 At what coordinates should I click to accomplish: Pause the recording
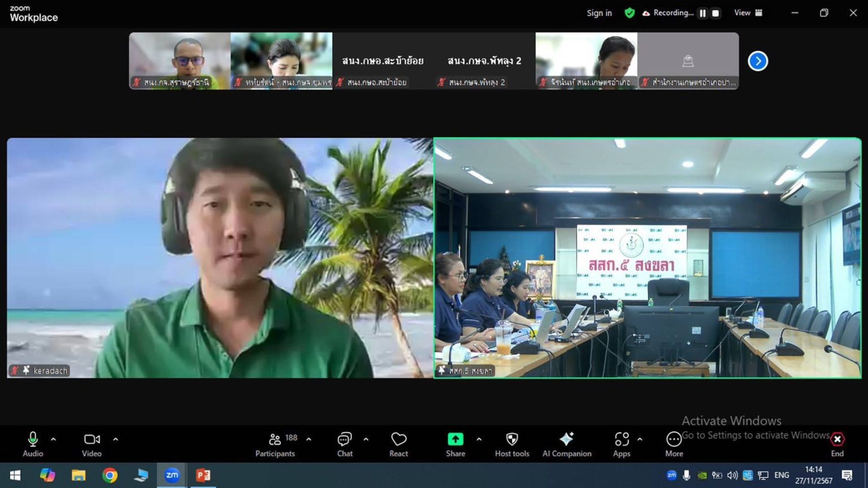pyautogui.click(x=702, y=13)
